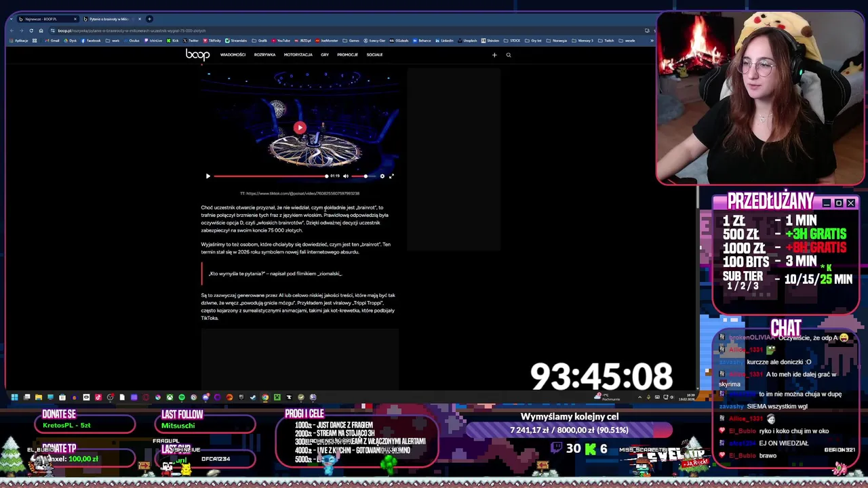Enter fullscreen mode on the video player
868x488 pixels.
(391, 176)
